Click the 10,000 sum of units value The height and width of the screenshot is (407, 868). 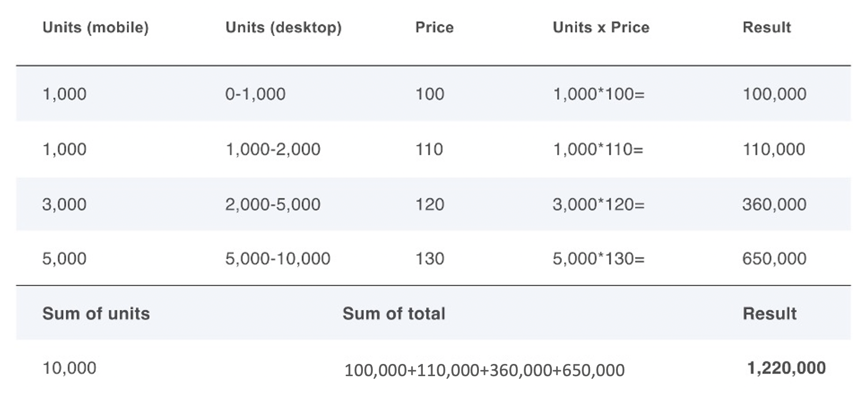(x=69, y=368)
